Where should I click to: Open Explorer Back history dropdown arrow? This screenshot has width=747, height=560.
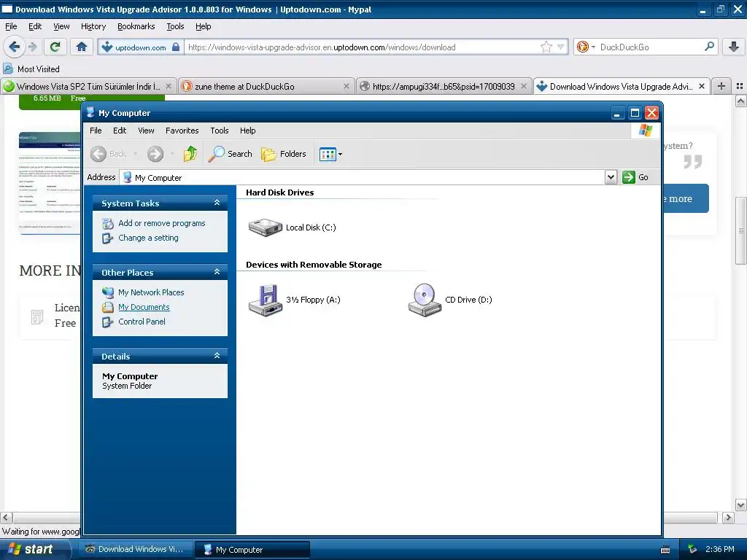pos(135,154)
